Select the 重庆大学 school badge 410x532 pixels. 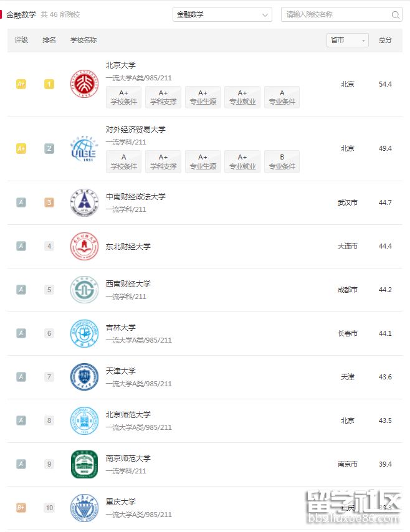(84, 508)
